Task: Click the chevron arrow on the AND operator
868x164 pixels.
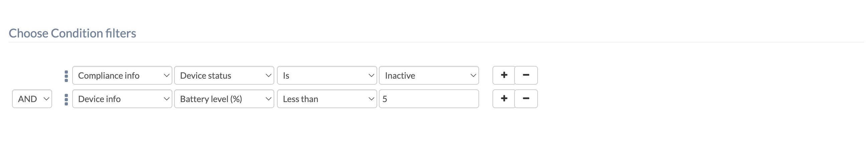Action: [46, 99]
